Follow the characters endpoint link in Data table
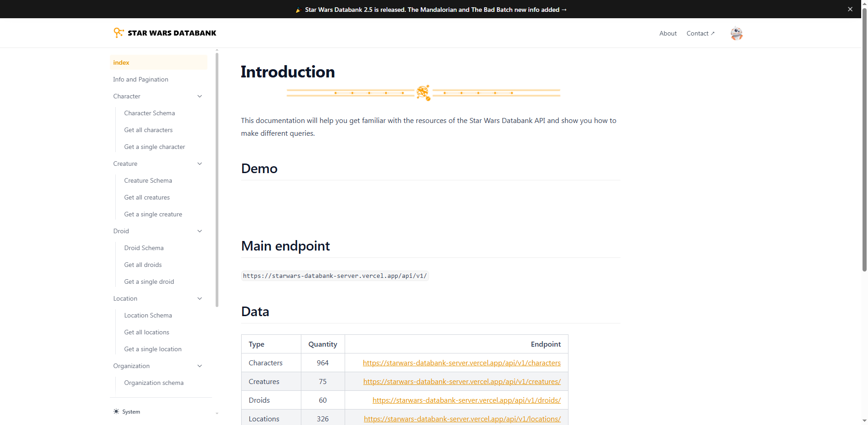The image size is (868, 425). coord(462,363)
